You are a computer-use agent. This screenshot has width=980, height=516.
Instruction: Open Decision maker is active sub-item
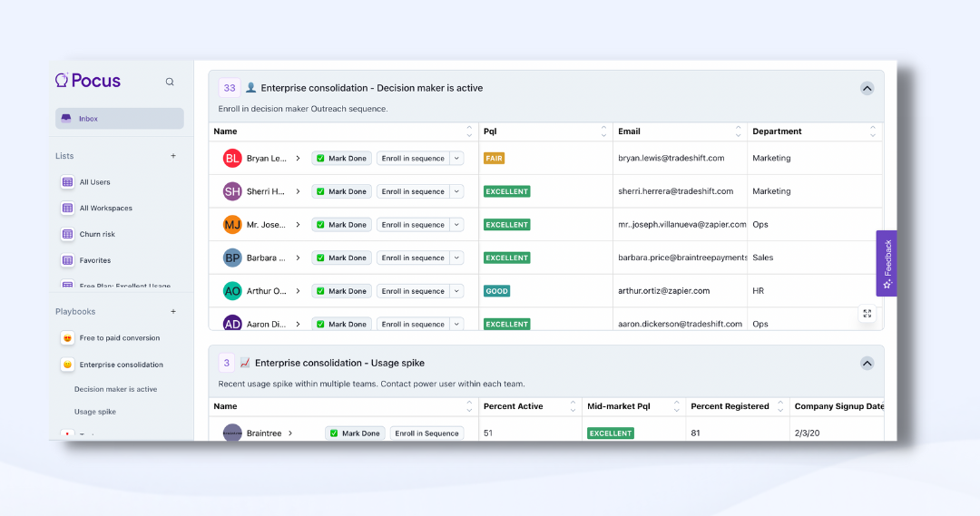pos(115,388)
